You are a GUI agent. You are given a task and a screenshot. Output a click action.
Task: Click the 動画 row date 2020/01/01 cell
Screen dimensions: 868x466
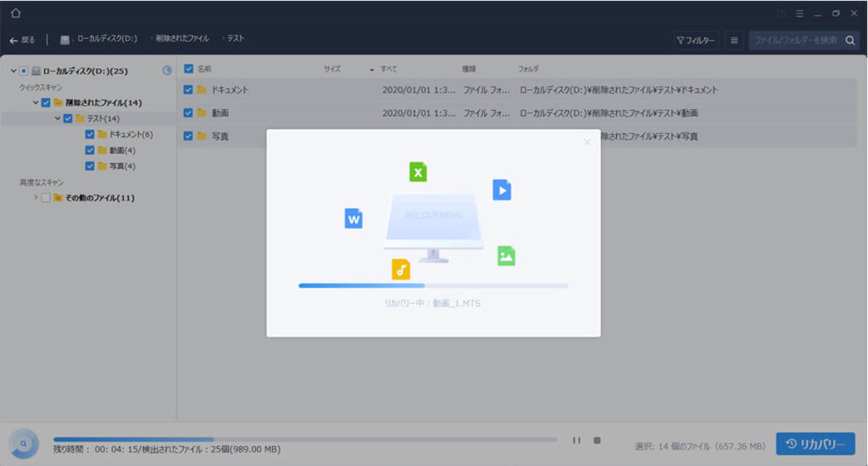point(419,113)
